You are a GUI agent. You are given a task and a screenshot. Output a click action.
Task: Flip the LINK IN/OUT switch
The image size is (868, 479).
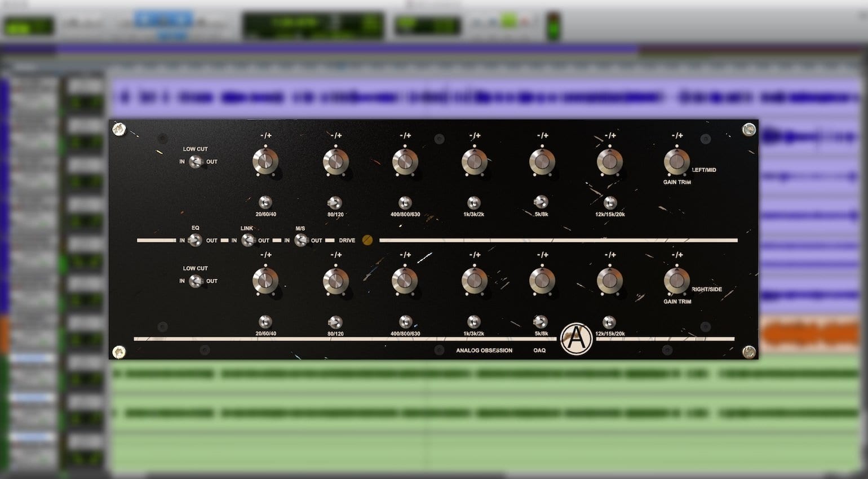247,241
